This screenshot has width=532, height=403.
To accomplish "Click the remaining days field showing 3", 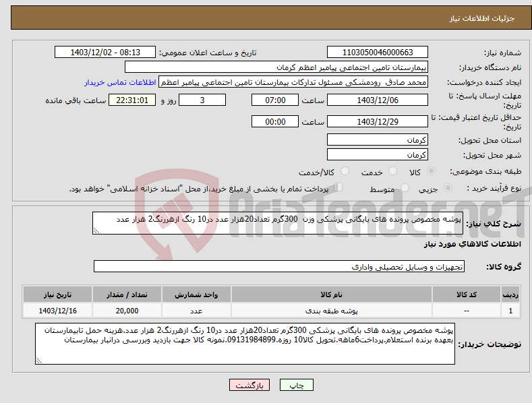I will coord(202,100).
